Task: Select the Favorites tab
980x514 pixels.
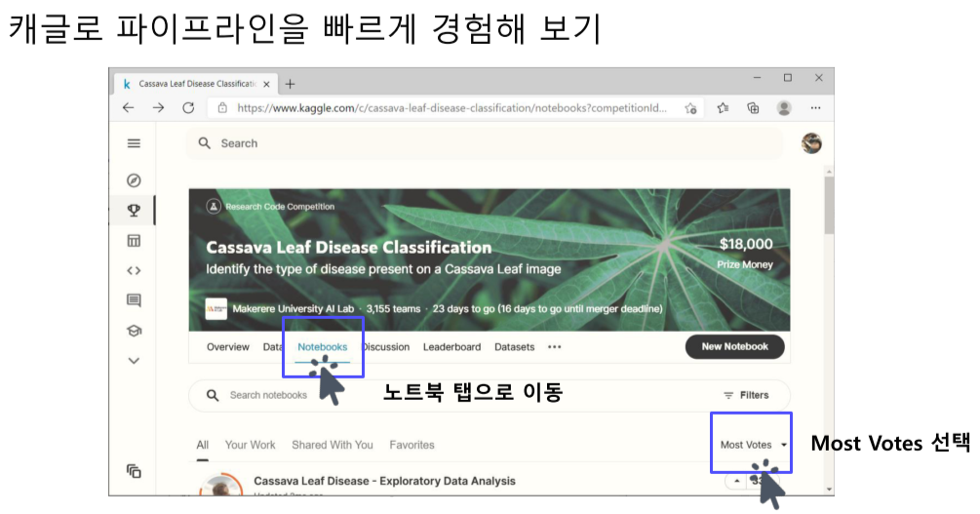Action: [x=412, y=445]
